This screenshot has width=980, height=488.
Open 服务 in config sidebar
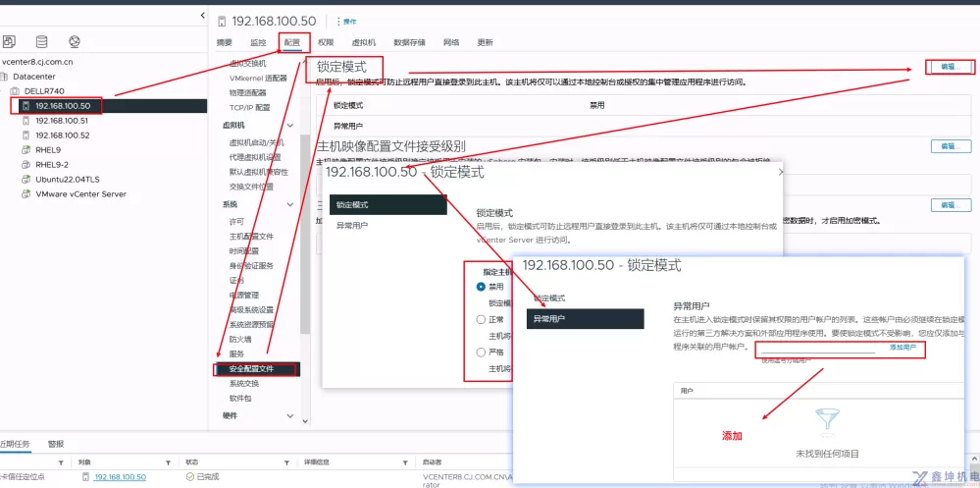click(x=236, y=354)
